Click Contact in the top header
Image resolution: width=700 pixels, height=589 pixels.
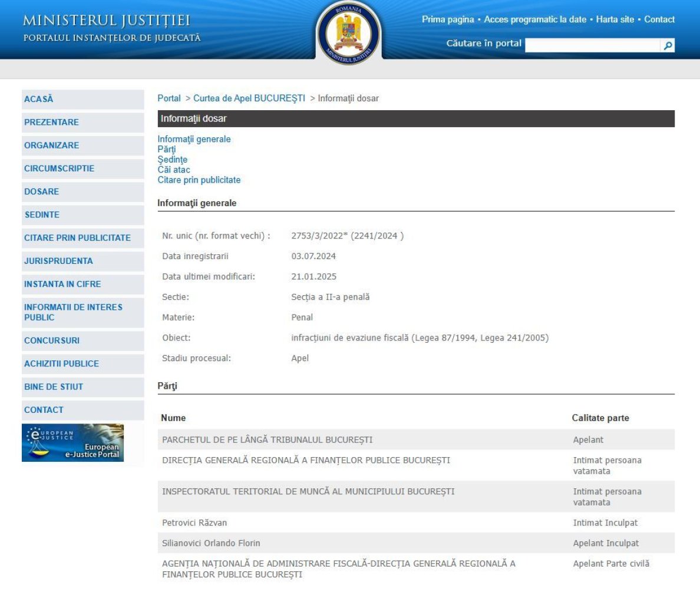click(x=659, y=19)
